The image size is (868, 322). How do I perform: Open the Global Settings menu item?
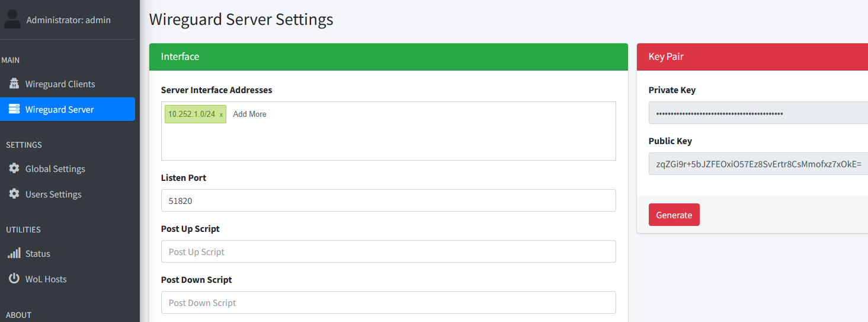pyautogui.click(x=55, y=169)
